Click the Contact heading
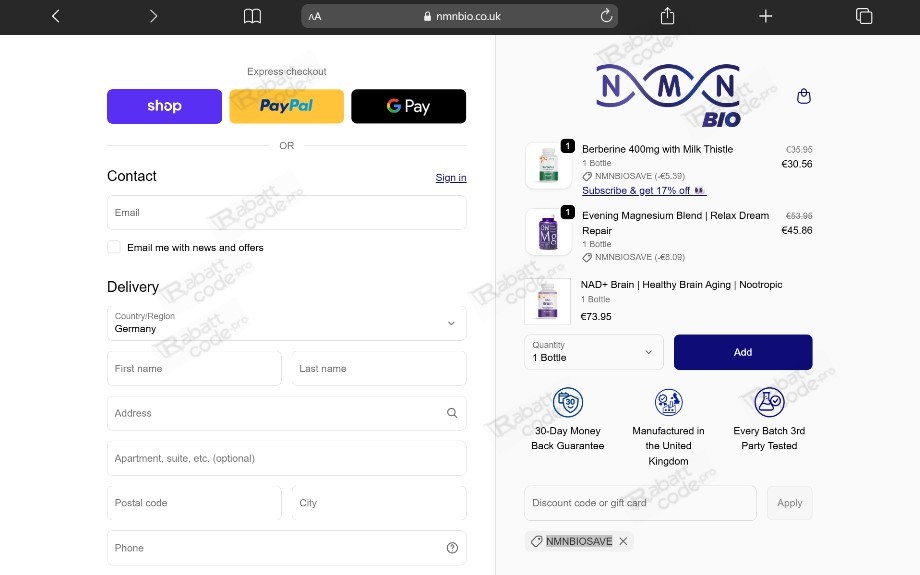Image resolution: width=920 pixels, height=575 pixels. [131, 176]
